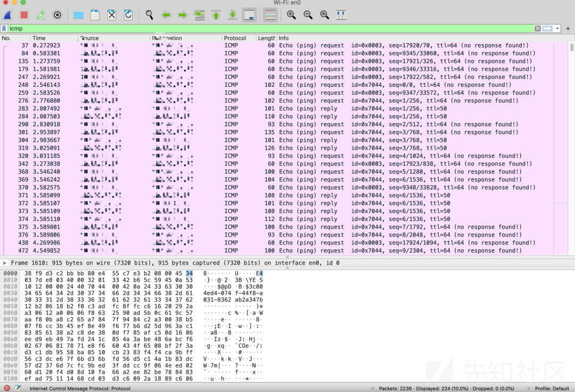Sort by Length column
The image size is (575, 392).
267,38
